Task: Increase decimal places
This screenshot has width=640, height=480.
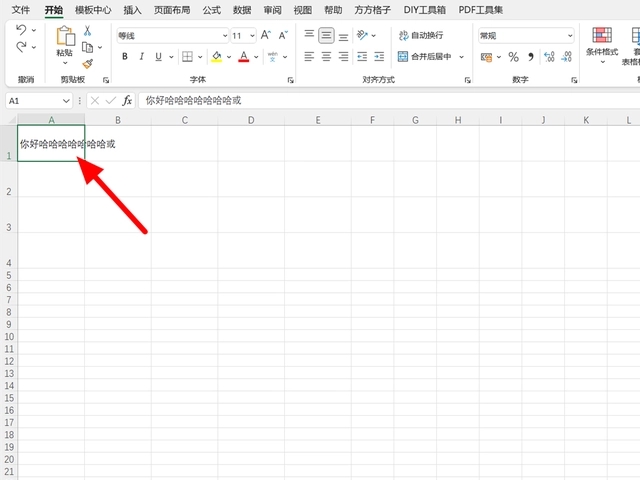Action: [549, 57]
